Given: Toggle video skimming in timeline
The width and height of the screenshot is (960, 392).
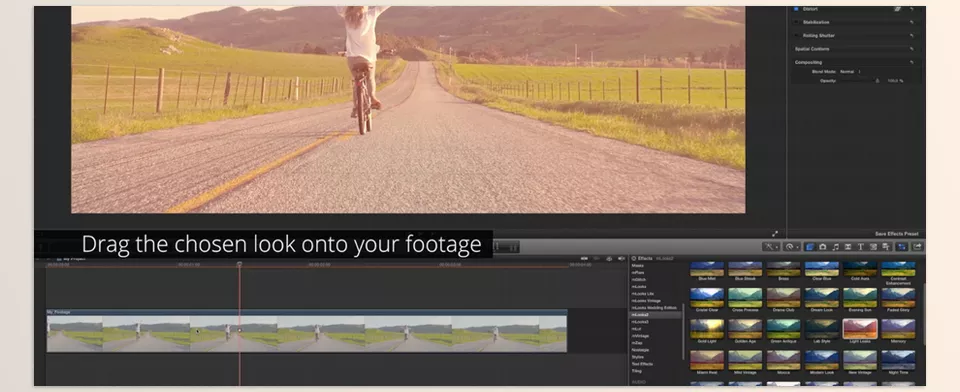Looking at the screenshot, I should click(x=584, y=258).
